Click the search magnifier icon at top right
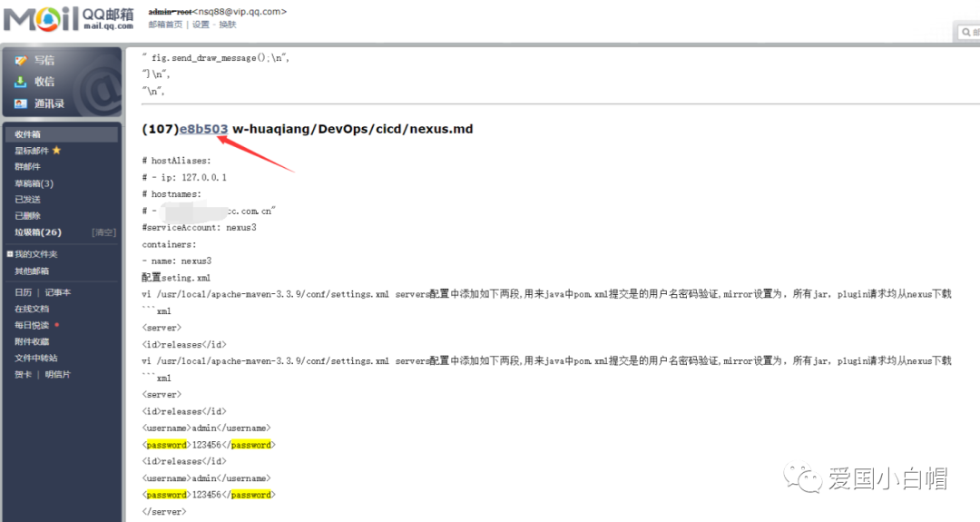Image resolution: width=980 pixels, height=522 pixels. (966, 32)
